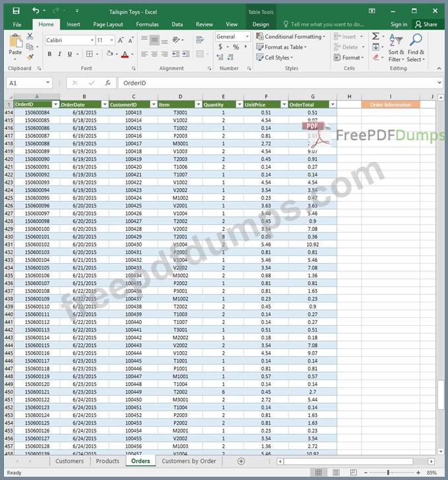Viewport: 448px width, 480px height.
Task: Click the Insert Function fx button
Action: (x=108, y=83)
